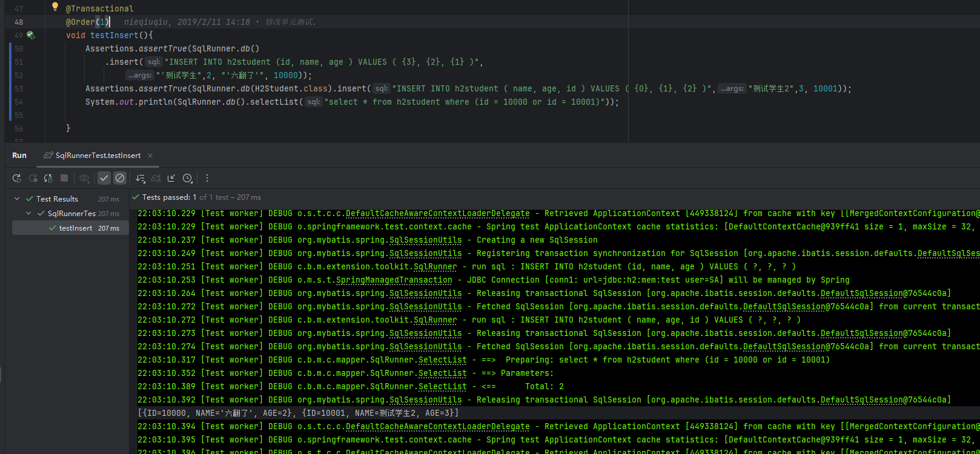Click the 'Parameters:' console log line
980x454 pixels.
(527, 373)
